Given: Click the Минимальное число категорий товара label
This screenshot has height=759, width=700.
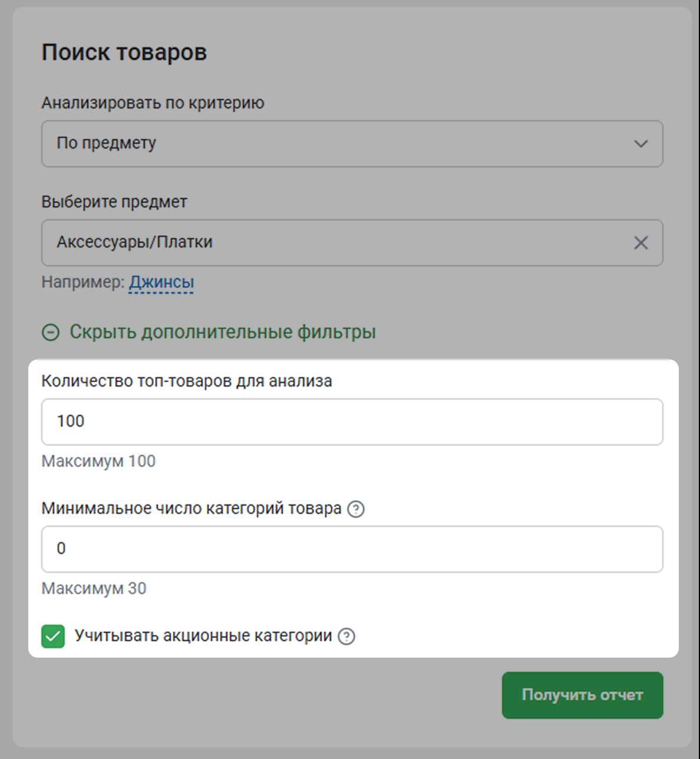Looking at the screenshot, I should (191, 509).
